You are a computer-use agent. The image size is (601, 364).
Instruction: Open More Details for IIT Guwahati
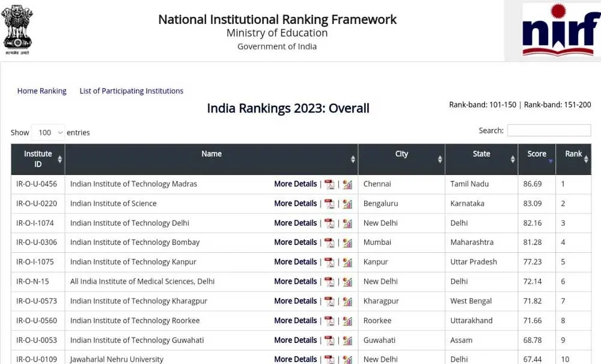point(296,340)
